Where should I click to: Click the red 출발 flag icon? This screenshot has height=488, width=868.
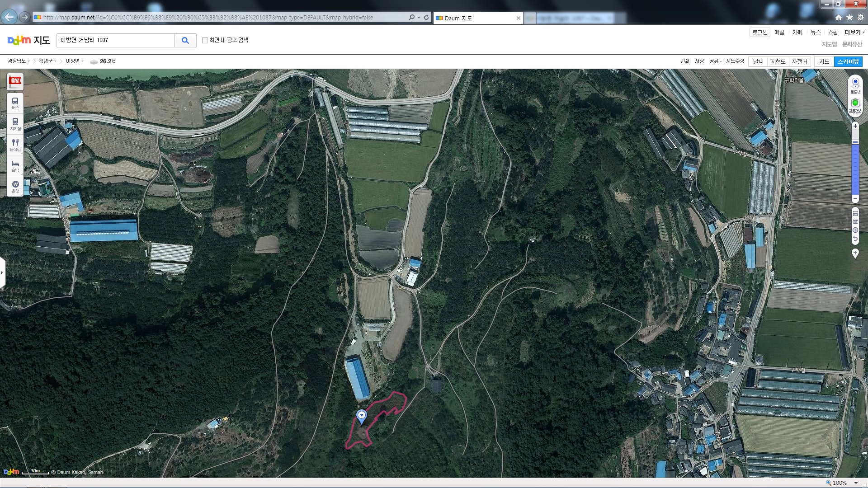(x=15, y=82)
